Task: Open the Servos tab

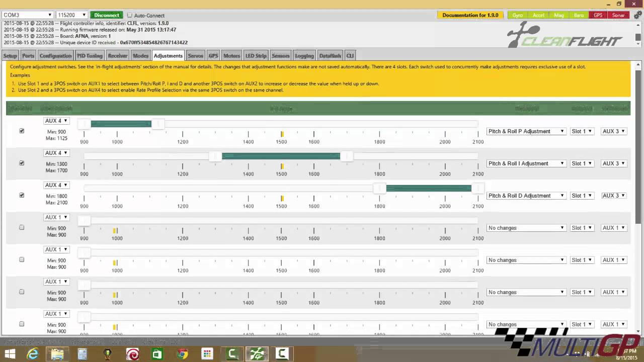Action: (195, 56)
